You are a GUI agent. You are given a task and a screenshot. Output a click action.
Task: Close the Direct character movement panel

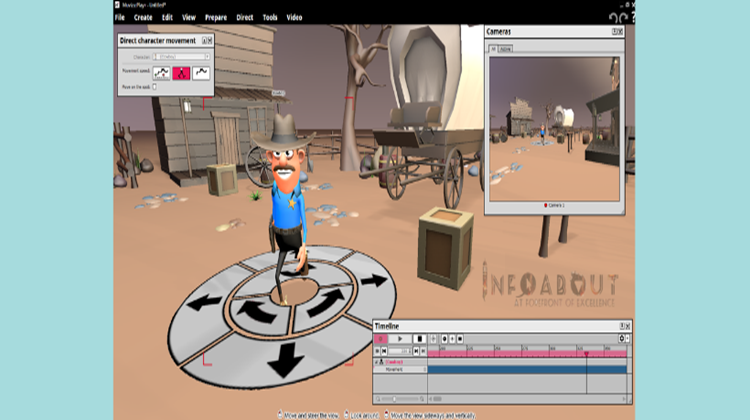click(210, 41)
